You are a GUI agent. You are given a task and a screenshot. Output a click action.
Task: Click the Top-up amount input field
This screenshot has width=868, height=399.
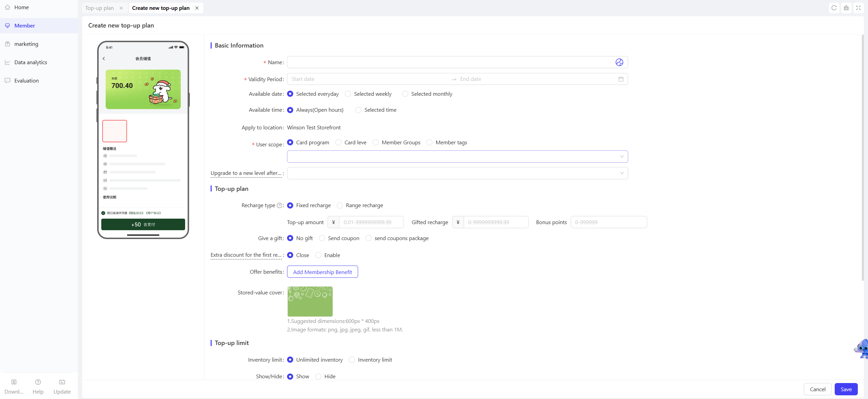371,222
